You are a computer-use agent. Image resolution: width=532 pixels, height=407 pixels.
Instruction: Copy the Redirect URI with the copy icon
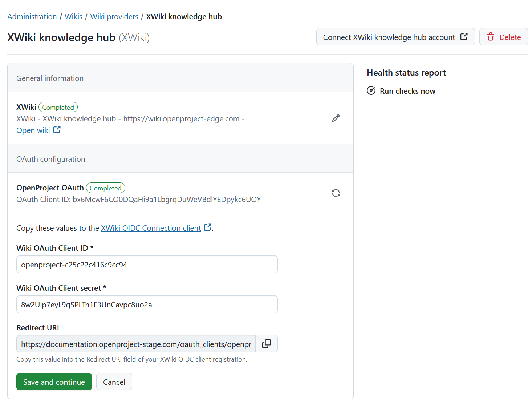point(267,344)
